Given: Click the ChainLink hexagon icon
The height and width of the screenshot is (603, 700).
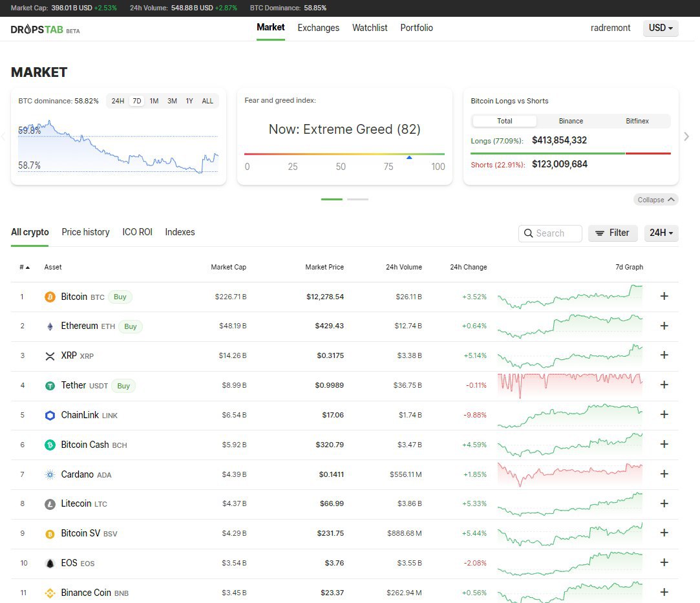Looking at the screenshot, I should (x=50, y=416).
